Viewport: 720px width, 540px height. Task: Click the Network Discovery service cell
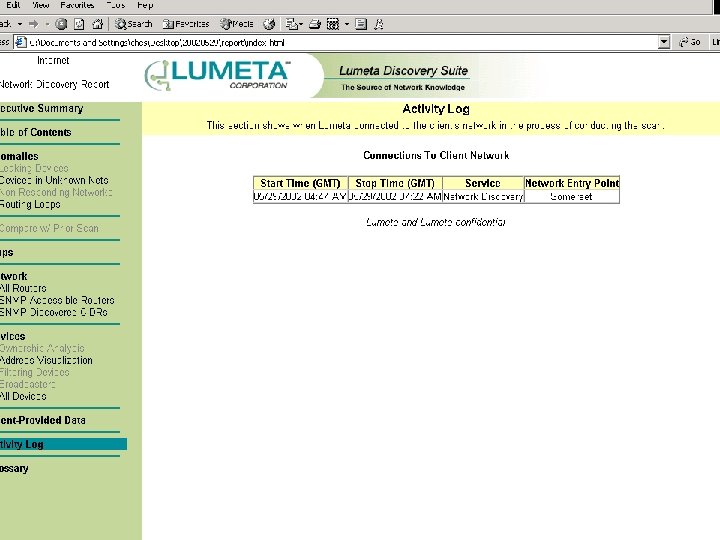click(x=483, y=197)
